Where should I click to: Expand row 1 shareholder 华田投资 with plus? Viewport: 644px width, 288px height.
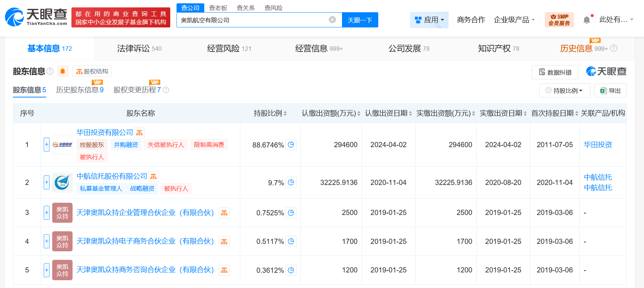tap(47, 145)
